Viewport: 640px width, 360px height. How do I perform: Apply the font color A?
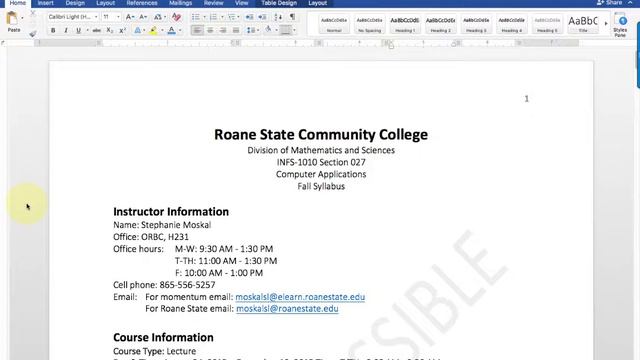(x=171, y=31)
